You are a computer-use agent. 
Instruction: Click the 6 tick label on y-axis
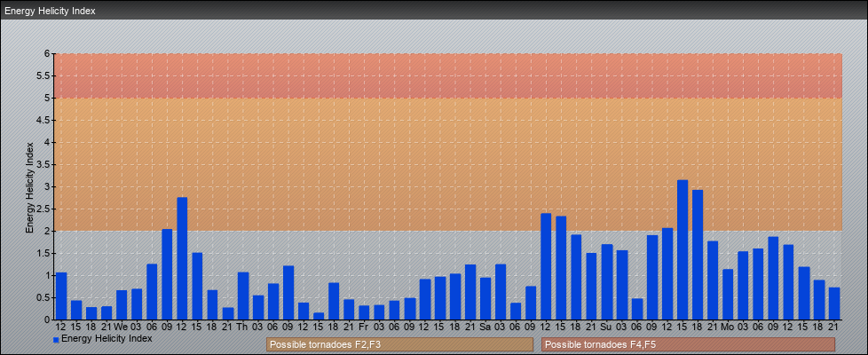tap(48, 54)
